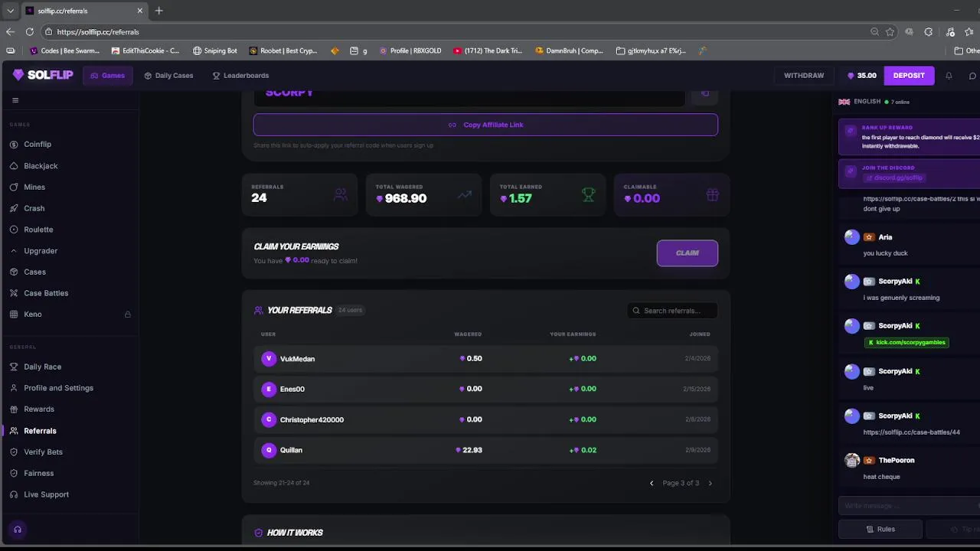Click the SOLFLIP logo

tap(43, 75)
